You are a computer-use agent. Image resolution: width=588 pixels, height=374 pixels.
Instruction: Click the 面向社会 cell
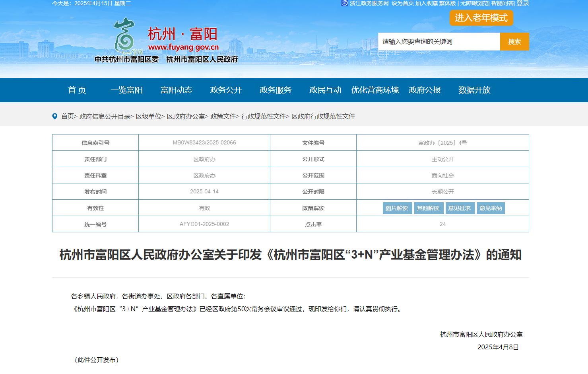pos(442,175)
